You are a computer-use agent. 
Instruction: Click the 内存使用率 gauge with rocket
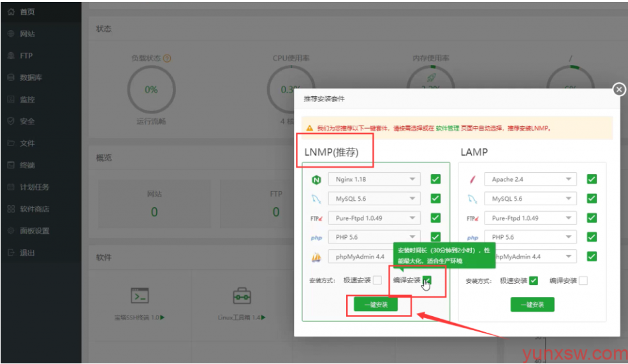[x=430, y=77]
